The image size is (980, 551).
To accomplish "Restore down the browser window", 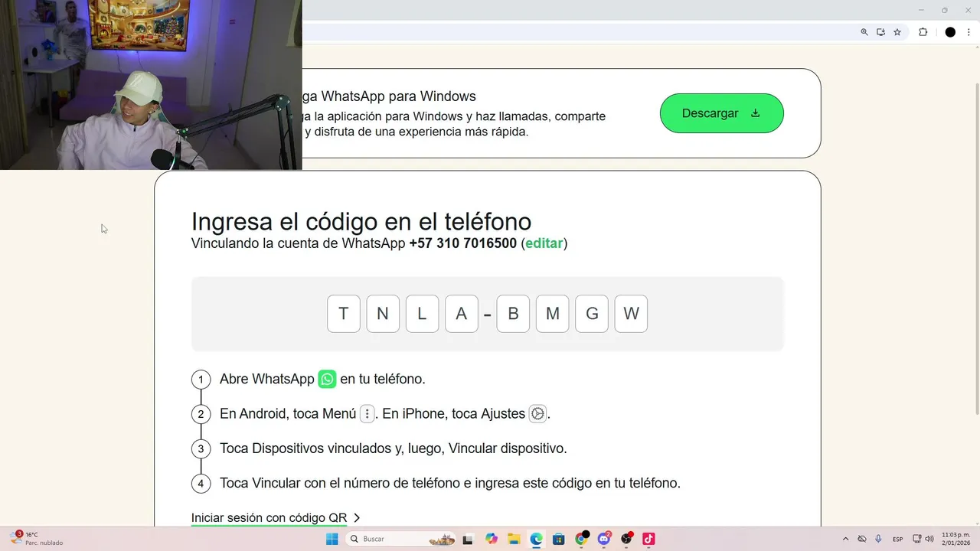I will [x=944, y=10].
